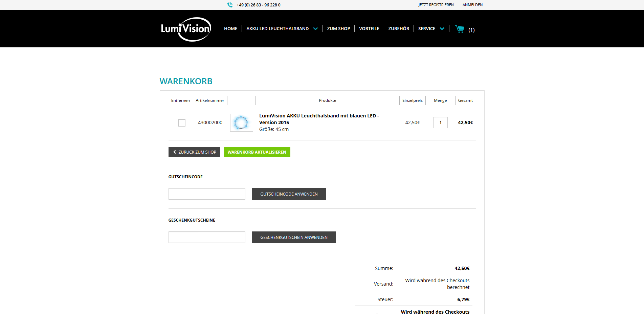The height and width of the screenshot is (314, 644).
Task: Click the phone icon in top bar
Action: 230,5
